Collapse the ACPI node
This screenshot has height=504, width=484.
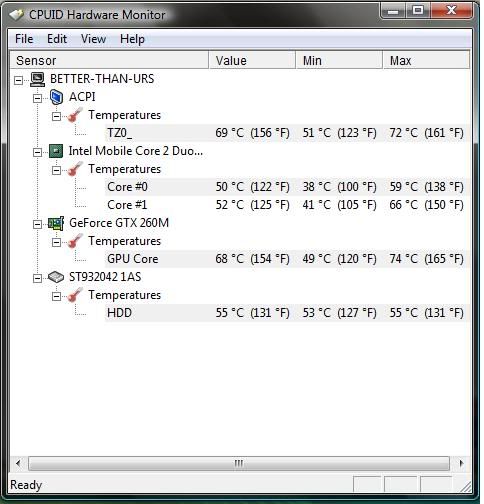[x=37, y=98]
